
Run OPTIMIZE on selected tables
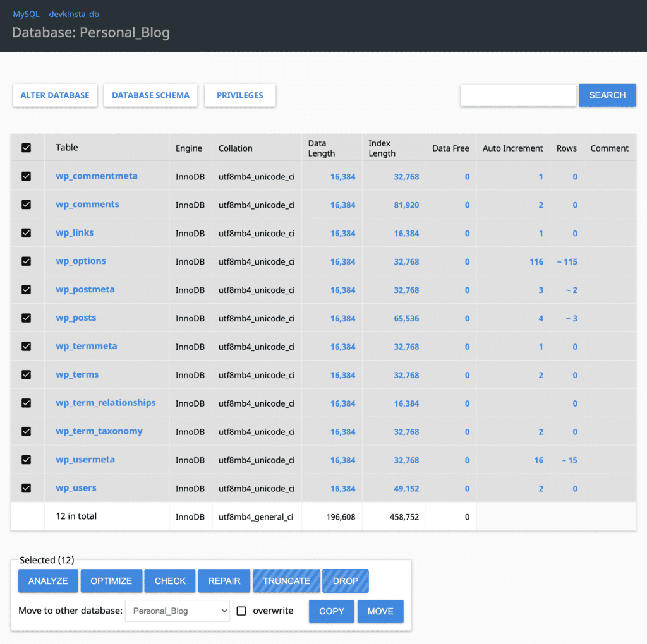(x=111, y=580)
